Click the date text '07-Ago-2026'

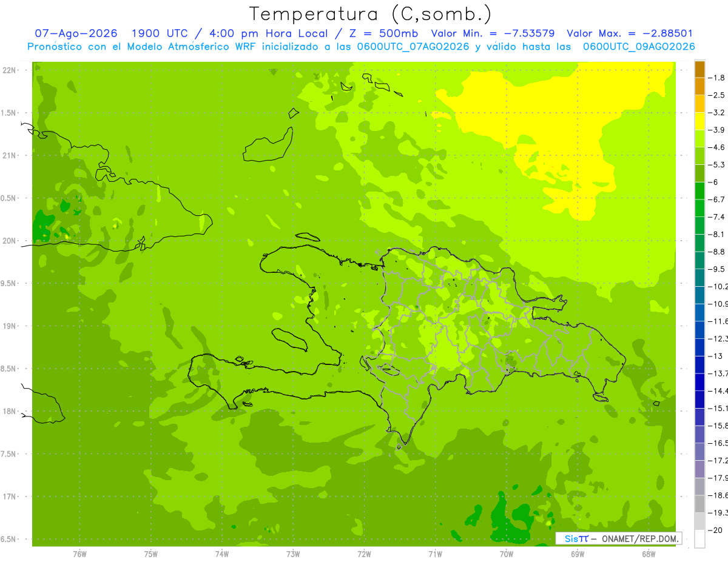tap(76, 33)
